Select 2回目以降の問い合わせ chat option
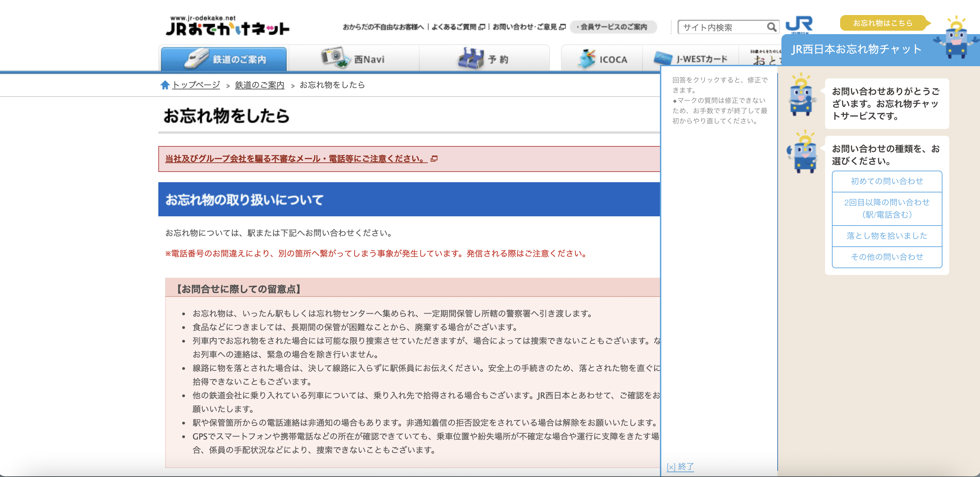This screenshot has height=477, width=980. [887, 208]
